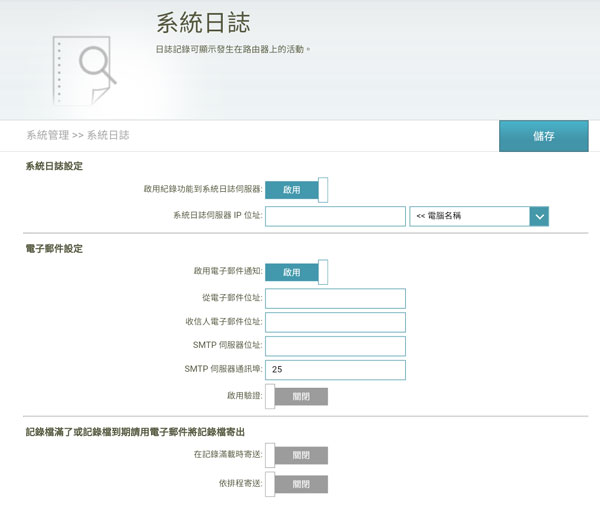Click the 系統日誌伺服器 IP 位址 input field
Screen dimensions: 600x509
pyautogui.click(x=335, y=216)
